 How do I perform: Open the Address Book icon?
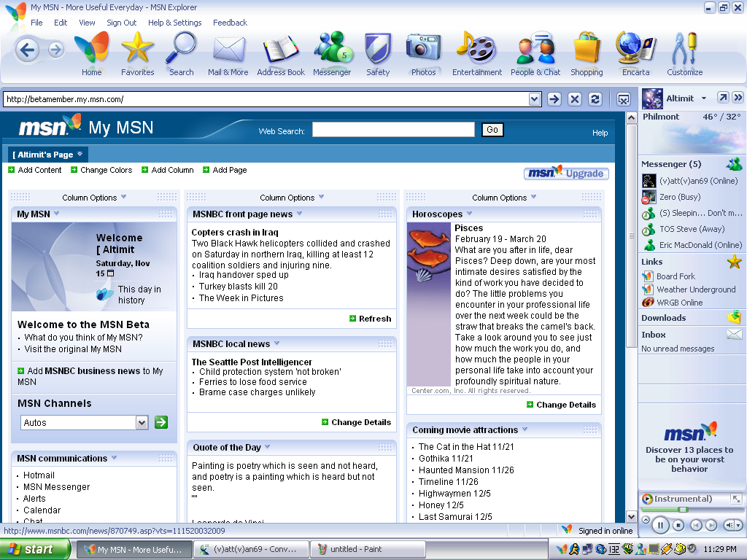coord(281,53)
